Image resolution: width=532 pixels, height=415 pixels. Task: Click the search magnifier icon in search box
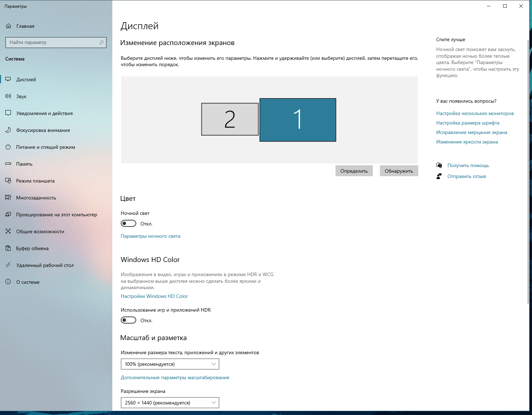pyautogui.click(x=101, y=42)
